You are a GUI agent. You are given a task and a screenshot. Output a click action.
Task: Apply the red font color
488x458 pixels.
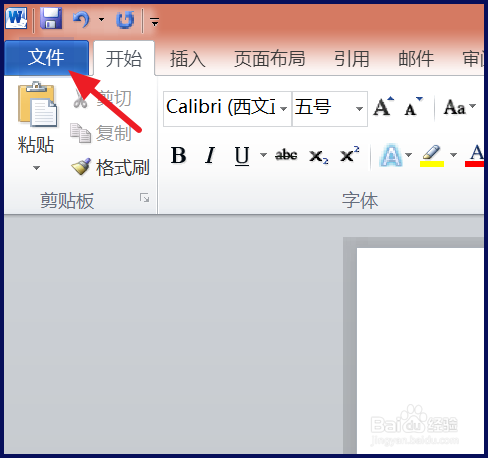(475, 155)
